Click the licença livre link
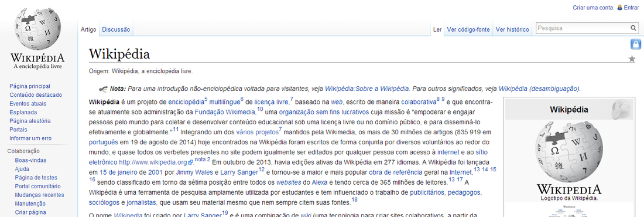The image size is (644, 217). [x=271, y=101]
